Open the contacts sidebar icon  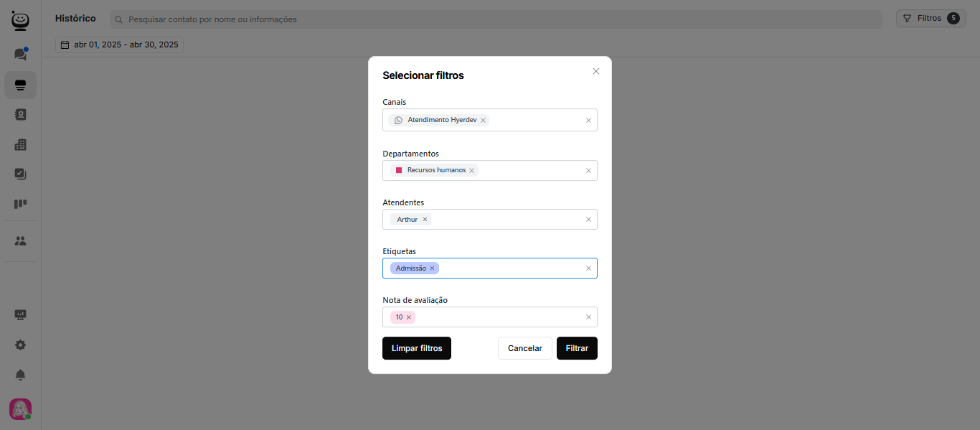[x=20, y=114]
